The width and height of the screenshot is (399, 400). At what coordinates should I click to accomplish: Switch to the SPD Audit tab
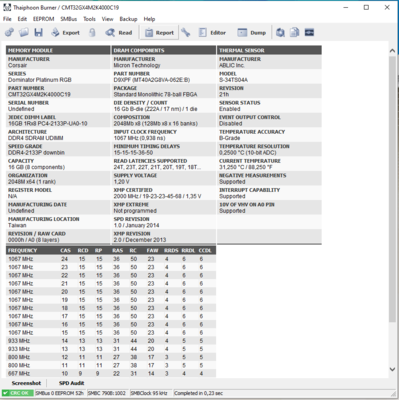coord(72,383)
